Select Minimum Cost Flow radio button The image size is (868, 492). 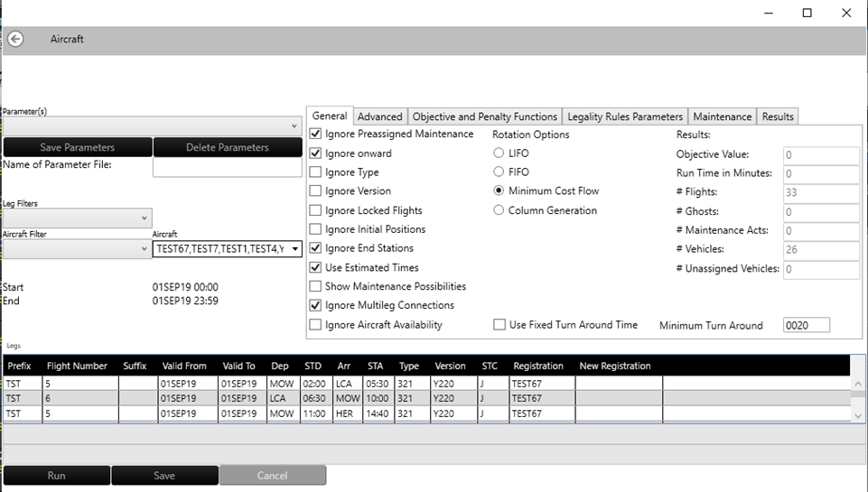tap(499, 190)
